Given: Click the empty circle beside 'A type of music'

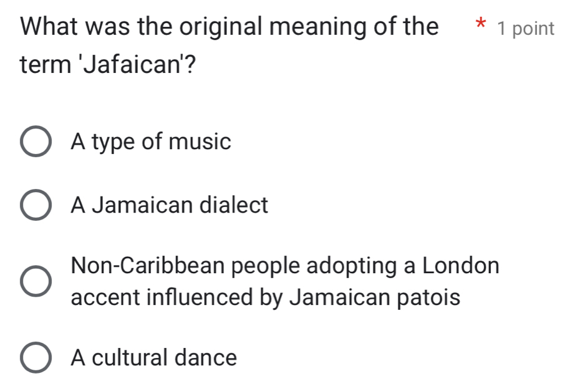Looking at the screenshot, I should point(36,142).
